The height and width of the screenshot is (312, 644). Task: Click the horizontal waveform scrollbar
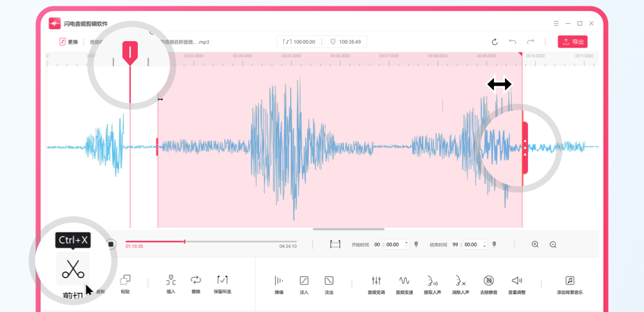tap(348, 229)
